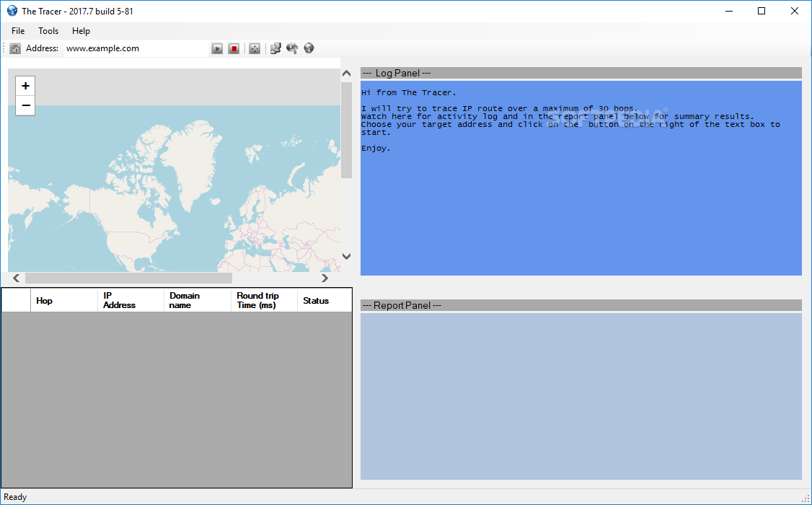This screenshot has width=812, height=505.
Task: Click the Log Panel title bar
Action: point(581,73)
